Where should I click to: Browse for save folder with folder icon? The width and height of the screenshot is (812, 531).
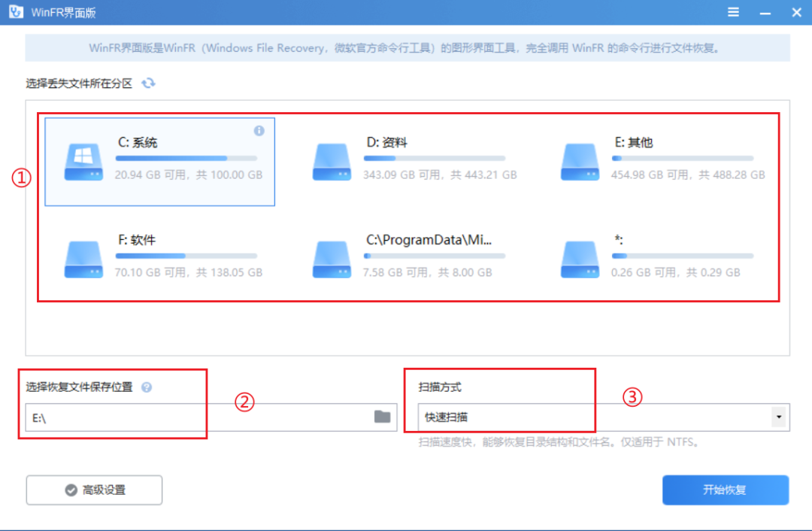(382, 417)
